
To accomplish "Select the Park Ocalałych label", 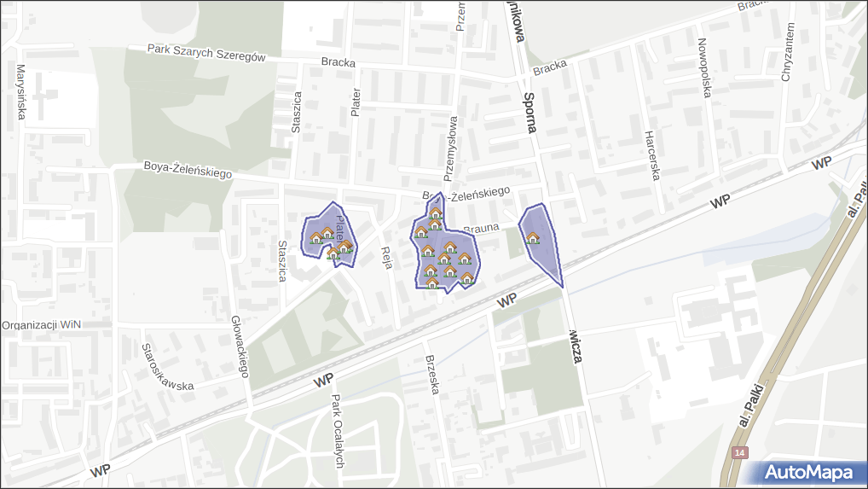I will tap(337, 432).
